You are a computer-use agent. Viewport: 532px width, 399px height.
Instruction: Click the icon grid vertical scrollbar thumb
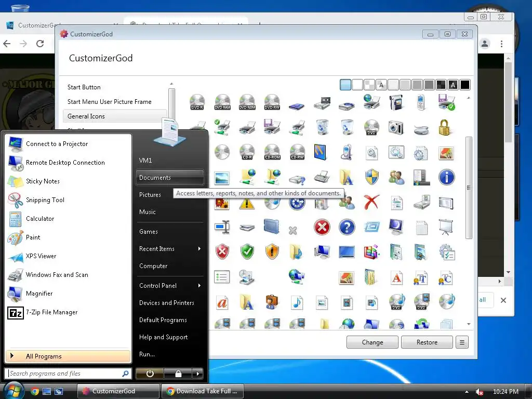pos(469,188)
